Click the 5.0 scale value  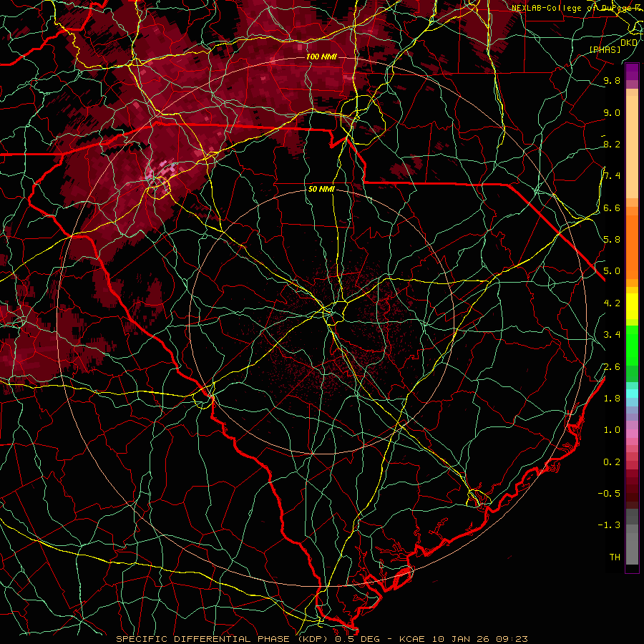(612, 271)
